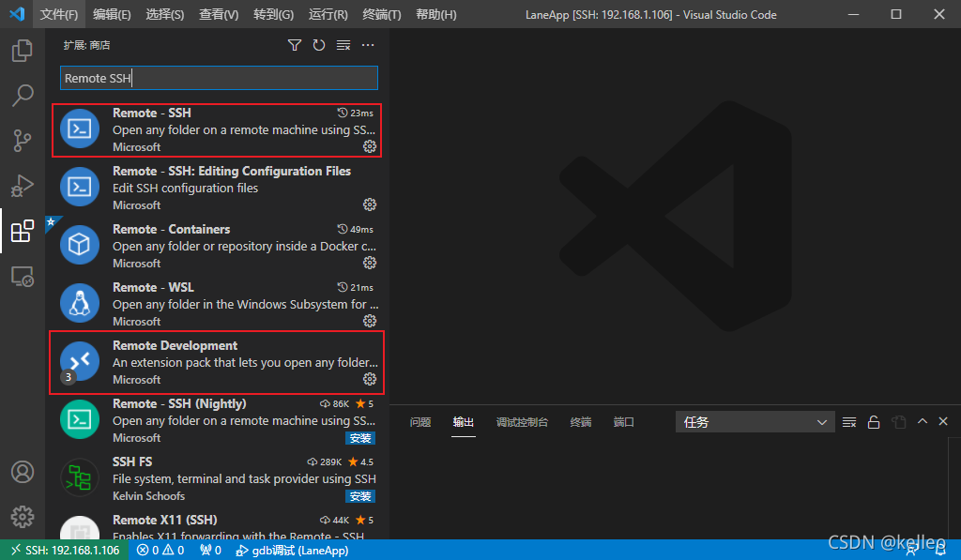Select gdb调试 (LaneApp) debug status item

(x=292, y=551)
